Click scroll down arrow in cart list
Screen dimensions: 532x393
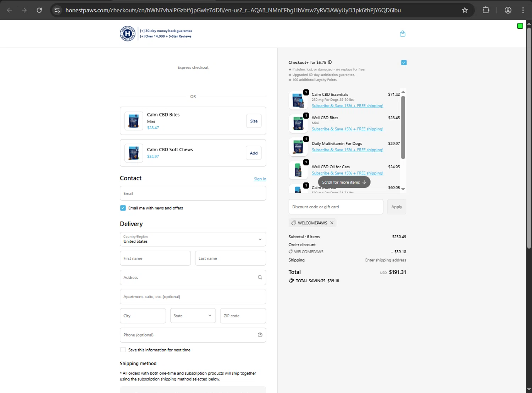click(x=403, y=189)
